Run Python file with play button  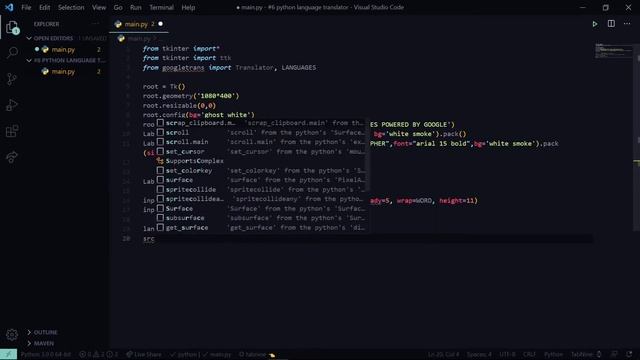(595, 24)
